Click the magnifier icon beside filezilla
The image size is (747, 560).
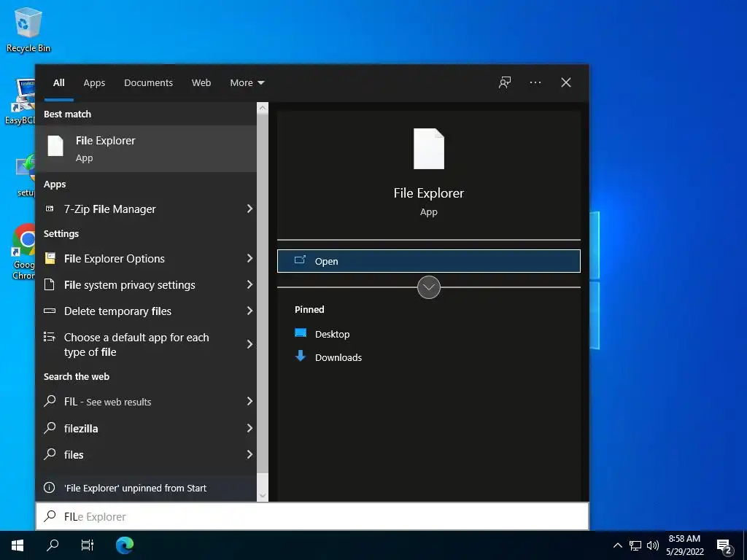[50, 427]
